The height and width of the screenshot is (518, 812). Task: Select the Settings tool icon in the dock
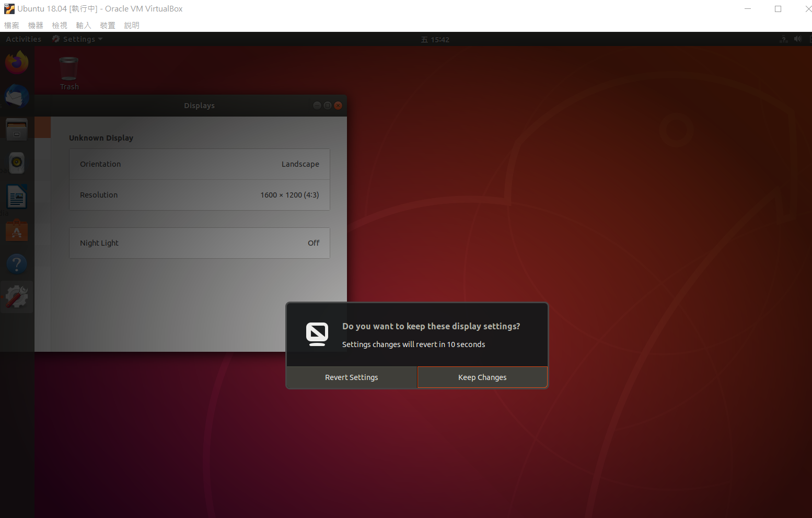pos(17,297)
